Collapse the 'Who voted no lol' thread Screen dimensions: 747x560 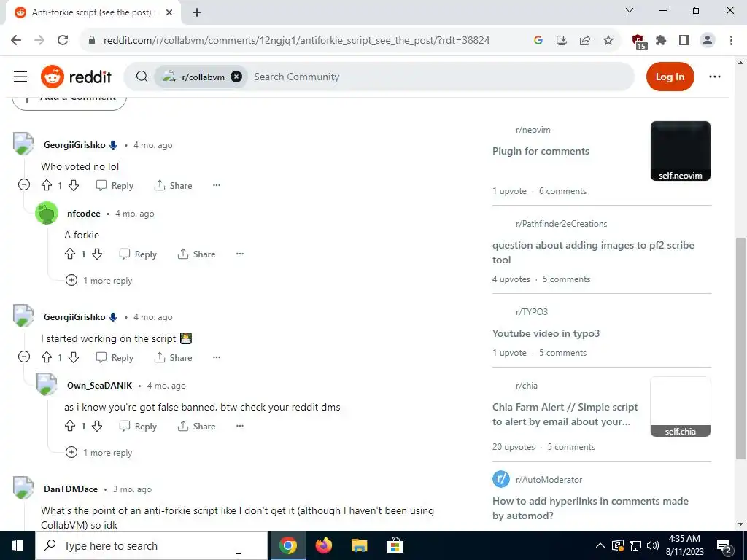click(x=24, y=184)
